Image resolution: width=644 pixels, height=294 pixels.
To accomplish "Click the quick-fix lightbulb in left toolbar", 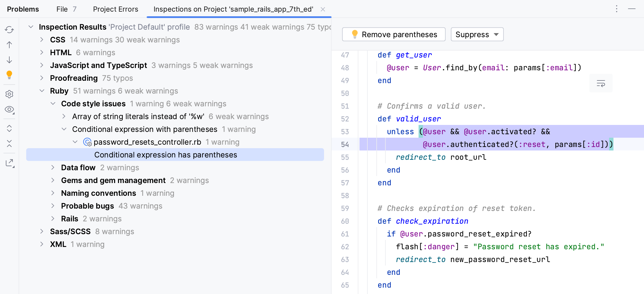I will 9,75.
